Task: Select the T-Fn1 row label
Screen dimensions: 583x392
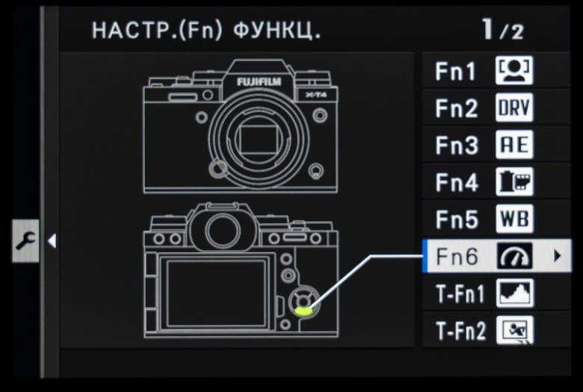Action: pos(460,293)
